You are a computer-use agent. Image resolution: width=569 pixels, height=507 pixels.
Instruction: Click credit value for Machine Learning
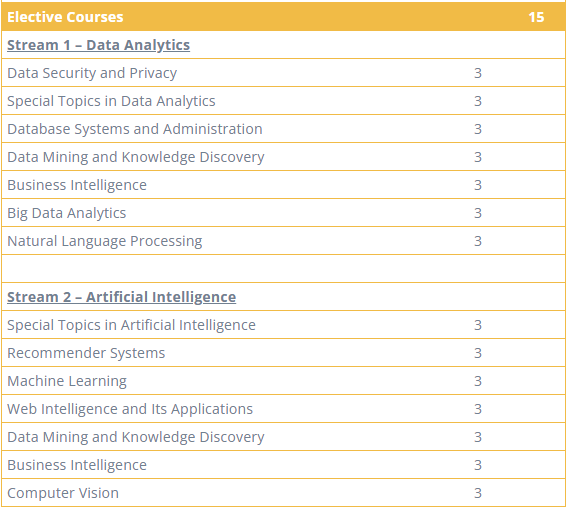[x=478, y=381]
